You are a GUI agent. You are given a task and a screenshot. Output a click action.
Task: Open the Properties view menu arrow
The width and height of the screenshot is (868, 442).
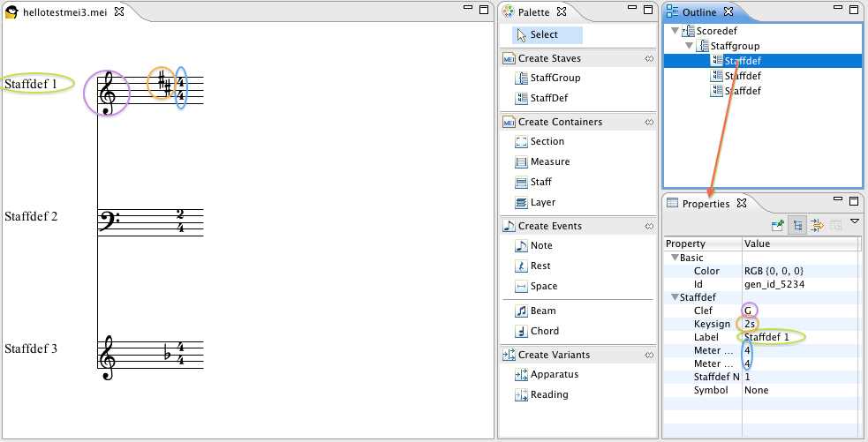855,221
